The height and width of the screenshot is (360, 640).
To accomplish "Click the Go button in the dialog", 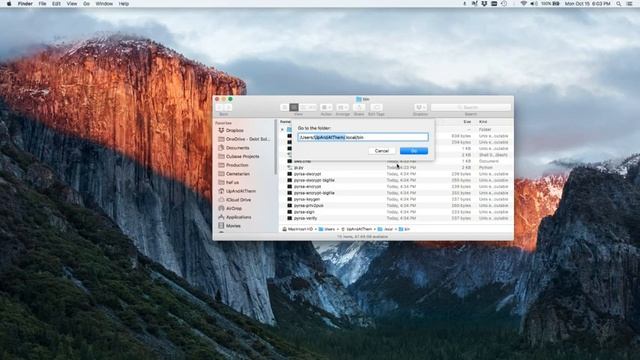I will pos(413,151).
